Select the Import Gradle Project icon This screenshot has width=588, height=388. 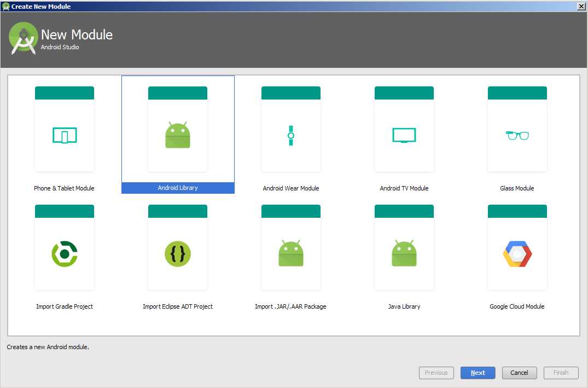click(x=65, y=254)
